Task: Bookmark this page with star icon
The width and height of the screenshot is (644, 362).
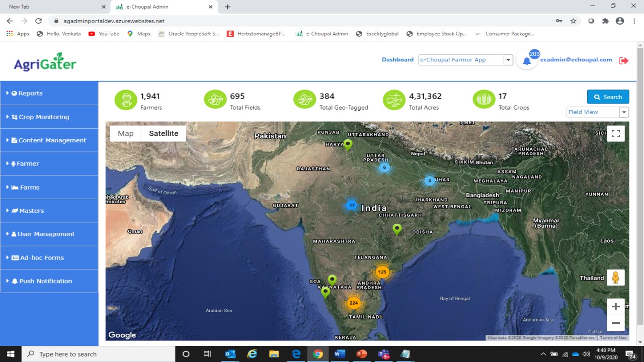Action: tap(573, 21)
